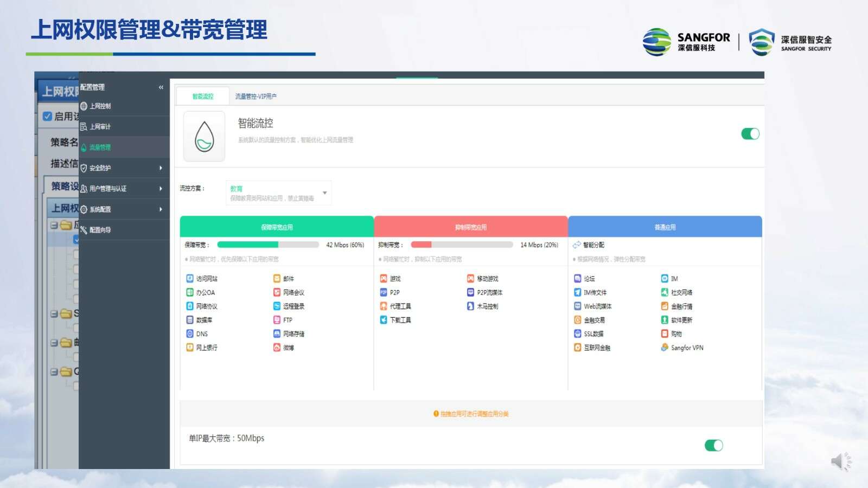Open the 上网控制 sidebar icon
The width and height of the screenshot is (868, 488).
coord(84,106)
